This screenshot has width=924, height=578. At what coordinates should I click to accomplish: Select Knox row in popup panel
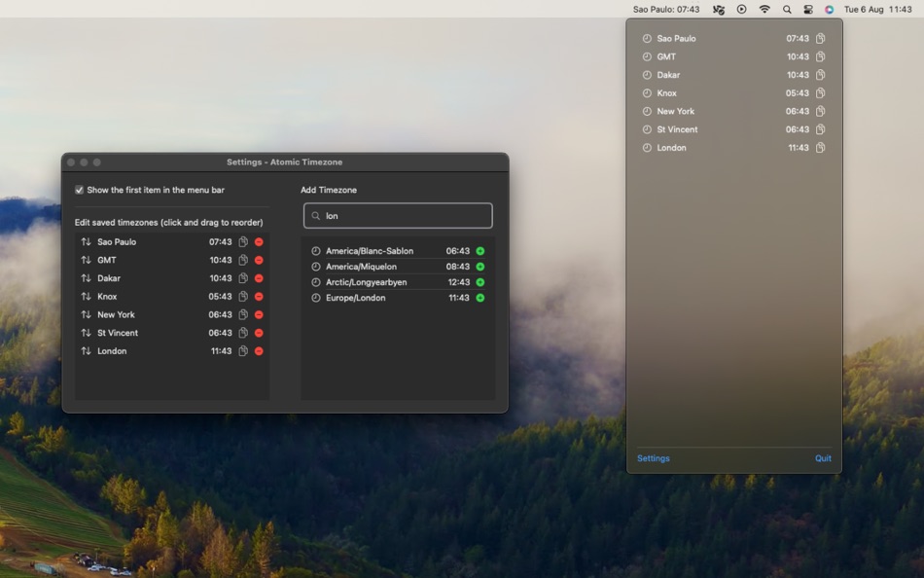tap(733, 93)
